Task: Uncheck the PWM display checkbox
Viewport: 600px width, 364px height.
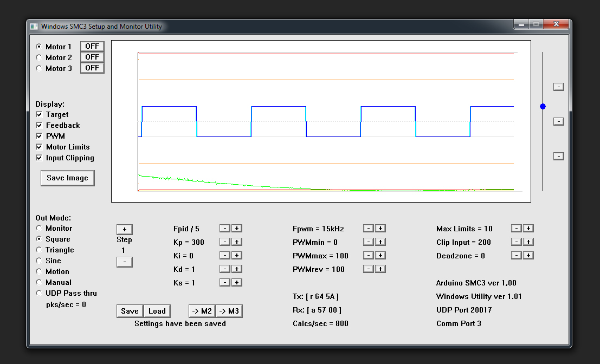Action: 39,136
